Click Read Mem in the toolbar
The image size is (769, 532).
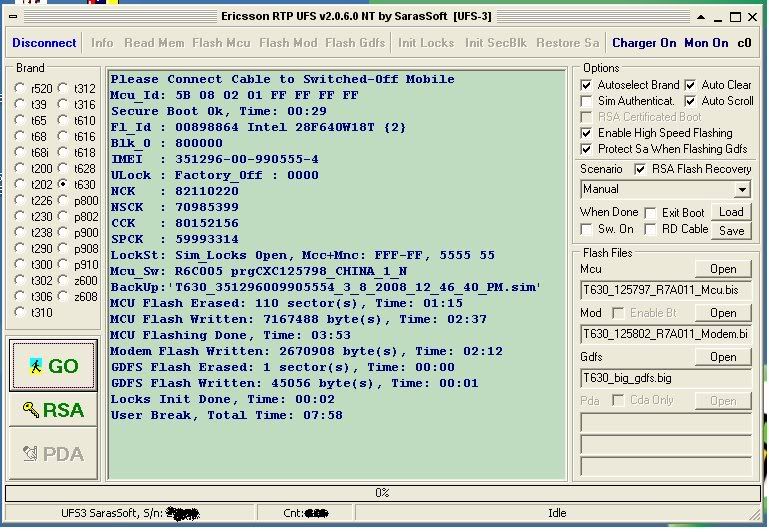click(x=154, y=43)
